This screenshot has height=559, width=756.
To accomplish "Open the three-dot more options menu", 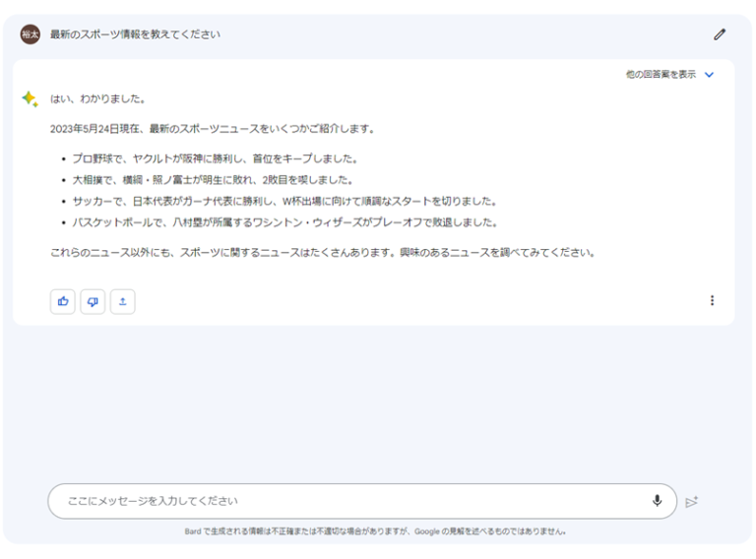I will click(712, 301).
